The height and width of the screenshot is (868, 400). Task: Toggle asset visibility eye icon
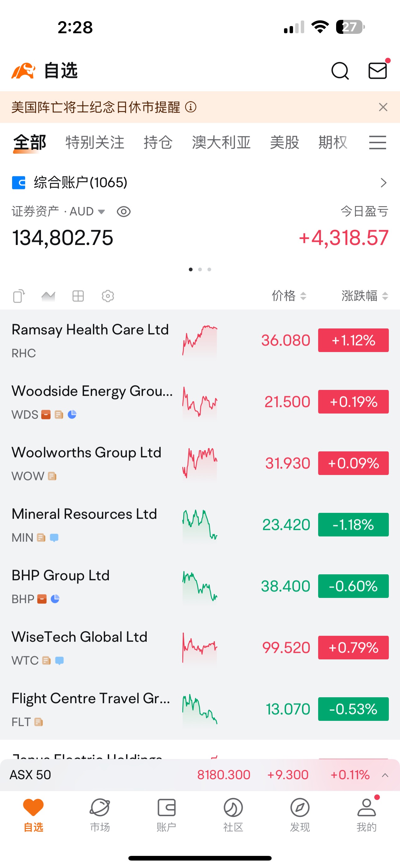point(124,212)
